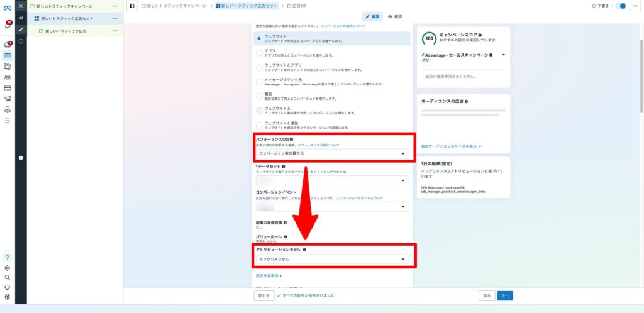
Task: Select the アプリ radio option
Action: (258, 53)
